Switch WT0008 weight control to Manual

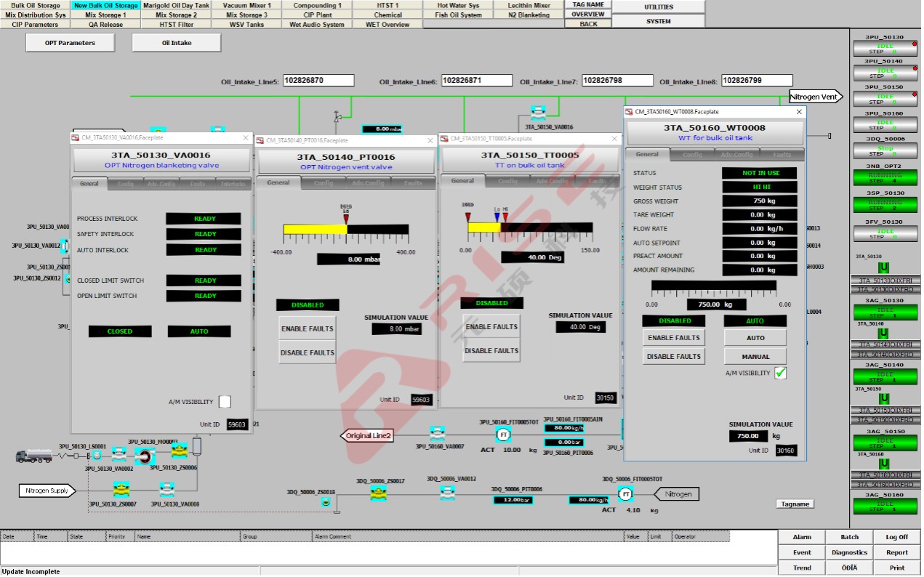point(755,357)
